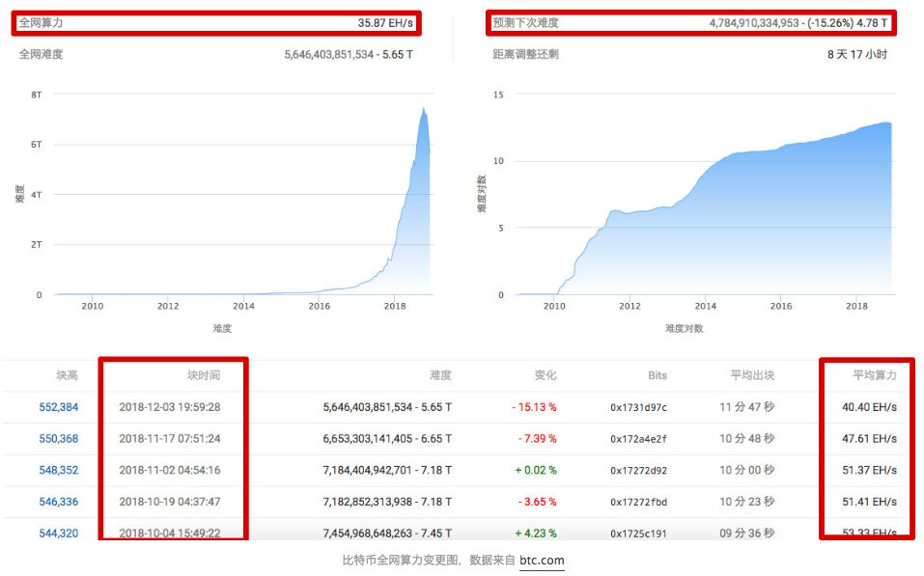Select the 平均出块 column header
The width and height of the screenshot is (924, 576).
(x=752, y=375)
